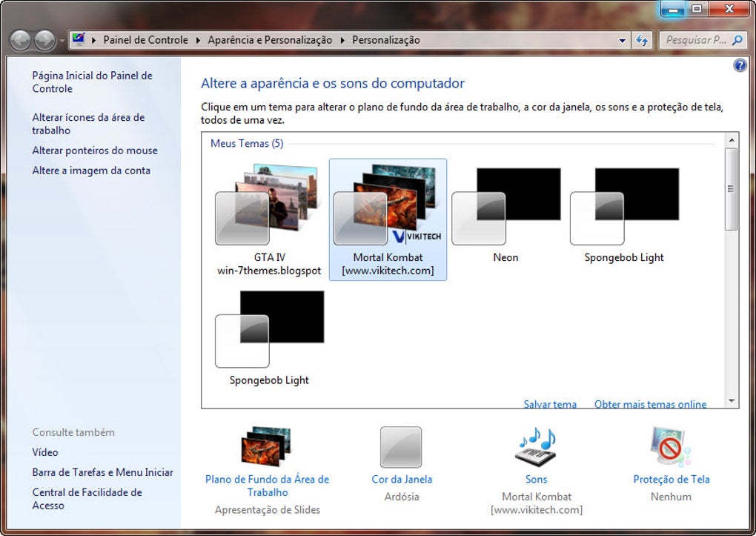This screenshot has width=756, height=536.
Task: Open Central de Facilidade de Acesso
Action: coord(87,499)
